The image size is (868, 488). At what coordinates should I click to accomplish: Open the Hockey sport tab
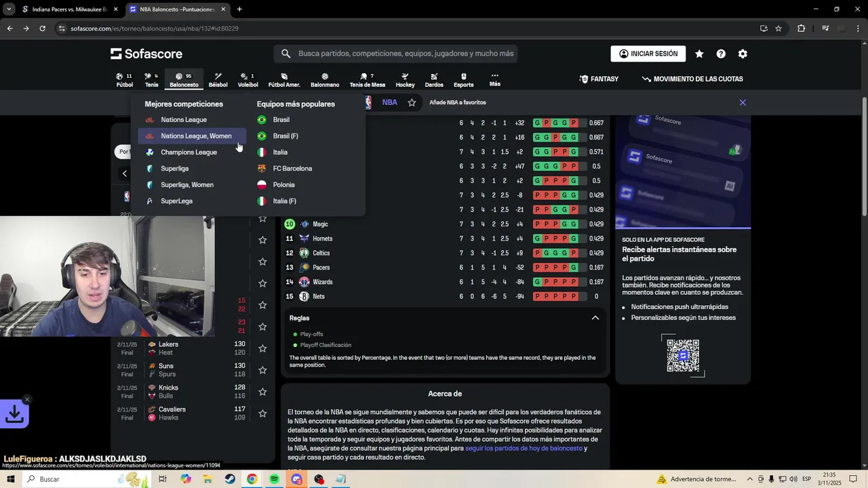point(405,80)
